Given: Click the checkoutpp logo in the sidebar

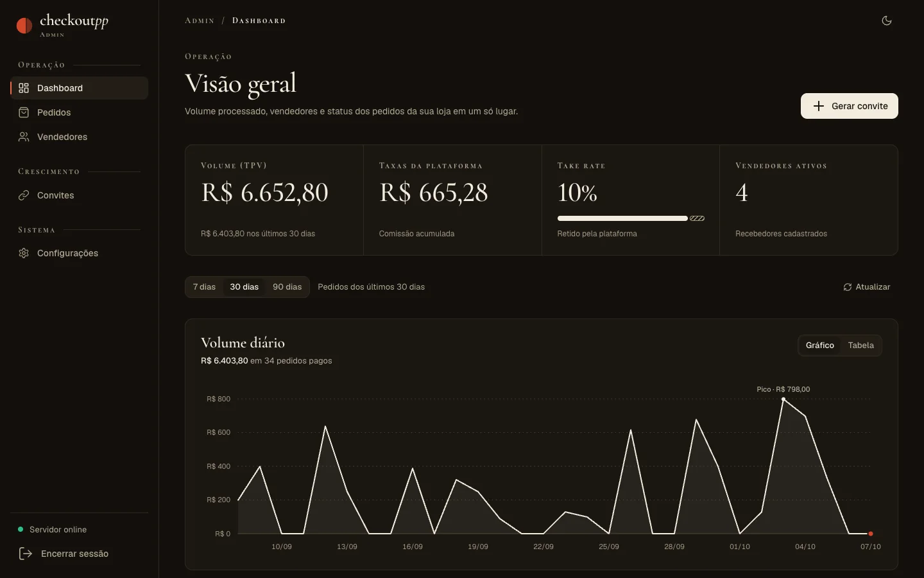Looking at the screenshot, I should 62,25.
